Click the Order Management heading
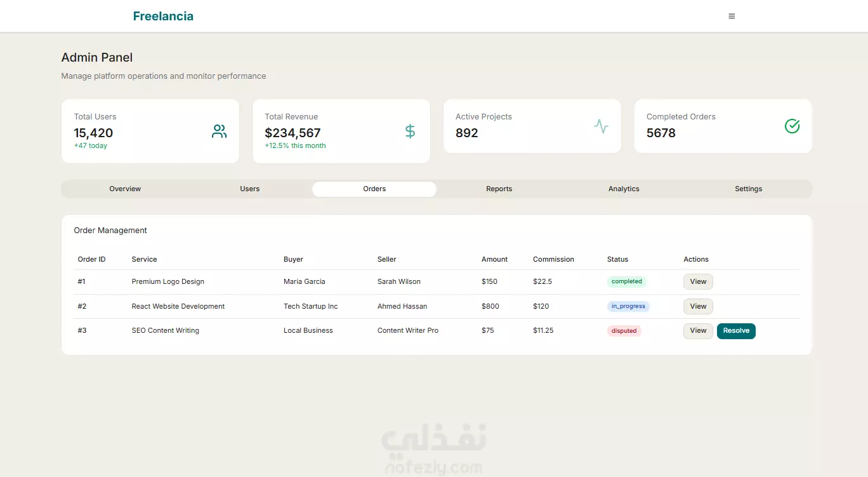Viewport: 868px width, 477px height. (x=110, y=231)
